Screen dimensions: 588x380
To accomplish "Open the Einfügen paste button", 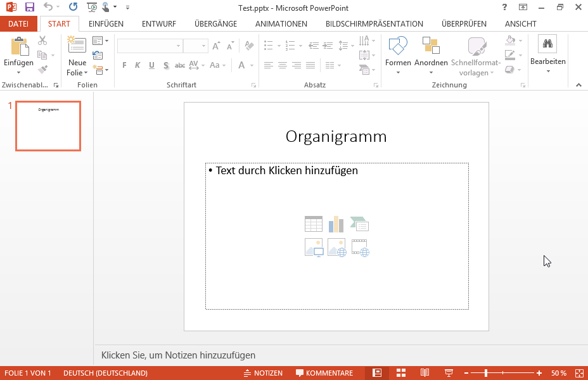I will 19,56.
